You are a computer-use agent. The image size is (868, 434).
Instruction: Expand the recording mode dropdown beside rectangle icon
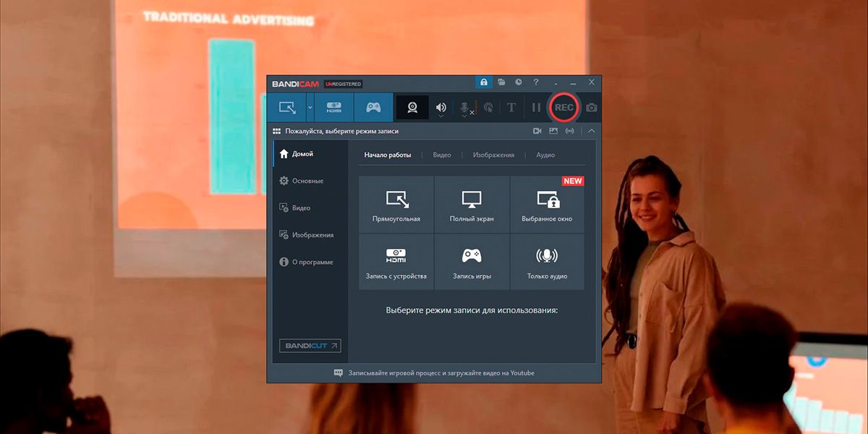click(310, 109)
